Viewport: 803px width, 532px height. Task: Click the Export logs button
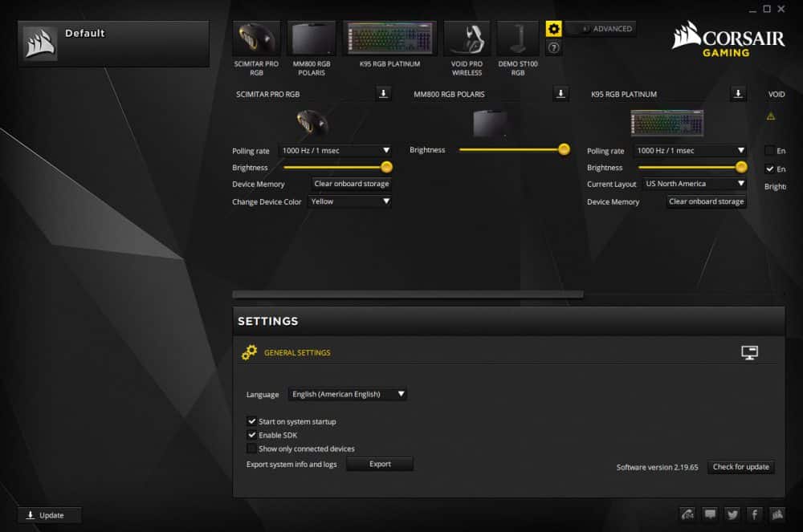point(380,464)
